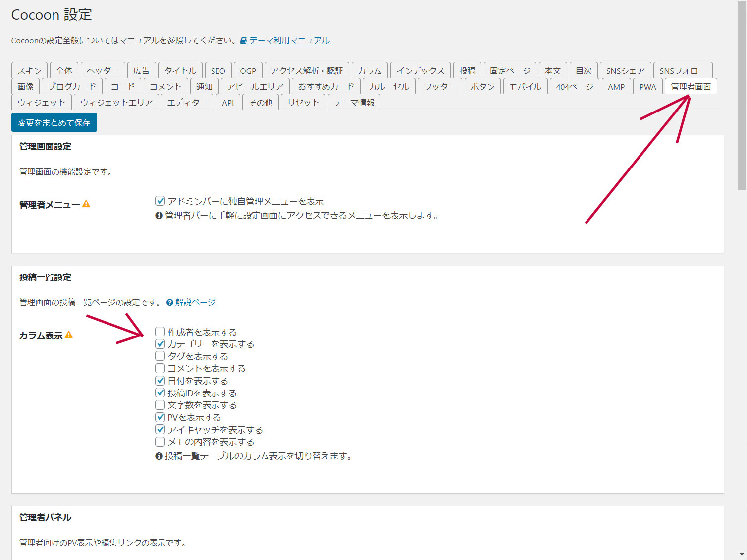
Task: Enable 文字数を表示する checkbox
Action: (x=160, y=405)
